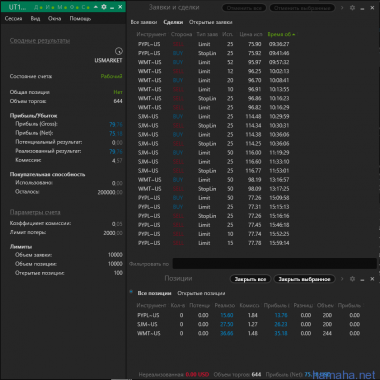Image resolution: width=380 pixels, height=380 pixels.
Task: Sort positions by the Комисс column header
Action: [x=249, y=305]
